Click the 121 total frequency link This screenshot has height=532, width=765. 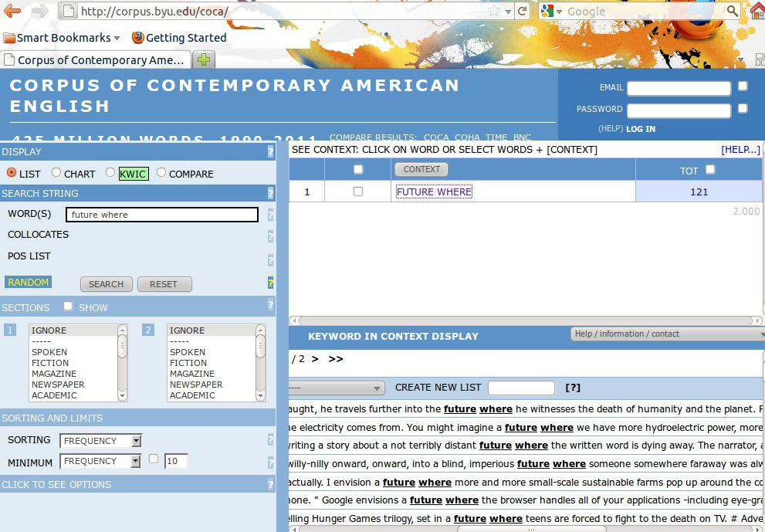[699, 191]
